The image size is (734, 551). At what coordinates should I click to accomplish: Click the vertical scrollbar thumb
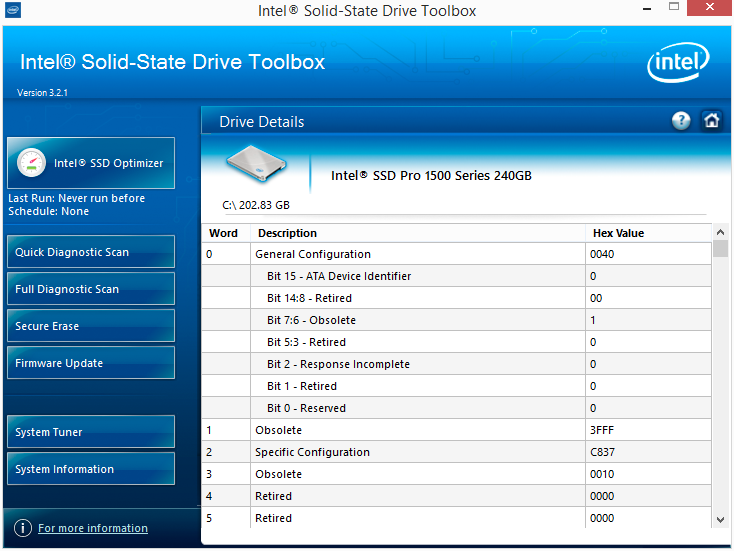[x=720, y=249]
